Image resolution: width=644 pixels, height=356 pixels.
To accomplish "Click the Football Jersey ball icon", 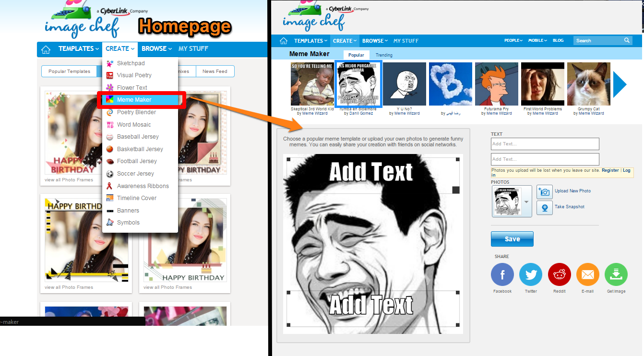I will pyautogui.click(x=110, y=161).
